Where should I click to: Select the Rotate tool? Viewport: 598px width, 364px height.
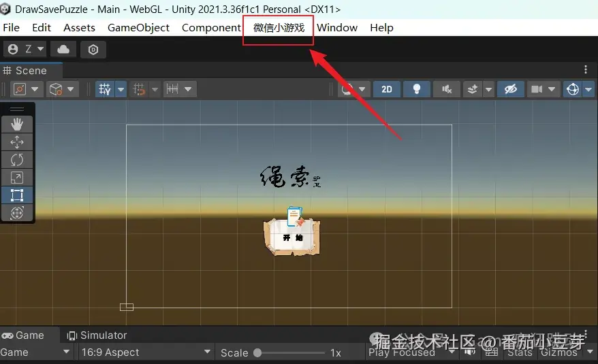(17, 159)
